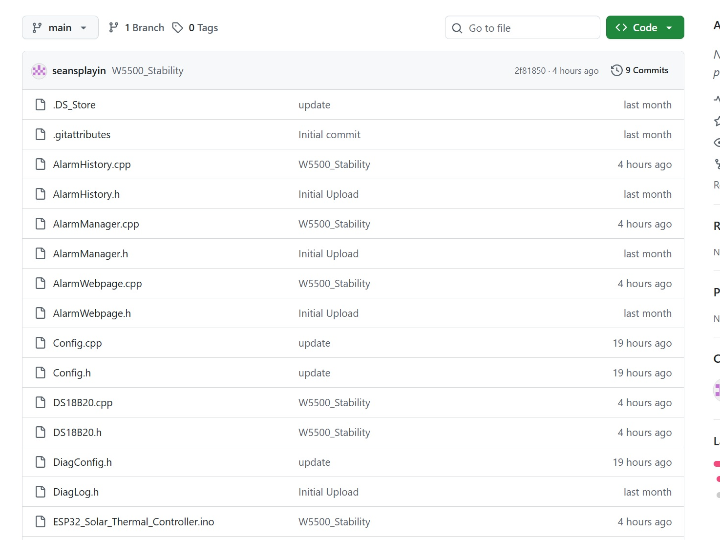Open W5500_Stability latest commit message
This screenshot has height=540, width=720.
[x=148, y=71]
